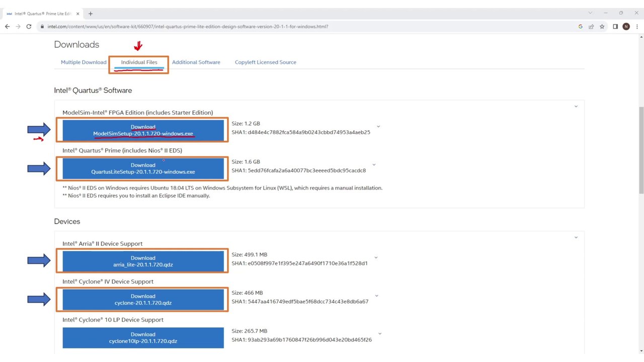Open the profile avatar N
This screenshot has width=644, height=362.
[626, 27]
